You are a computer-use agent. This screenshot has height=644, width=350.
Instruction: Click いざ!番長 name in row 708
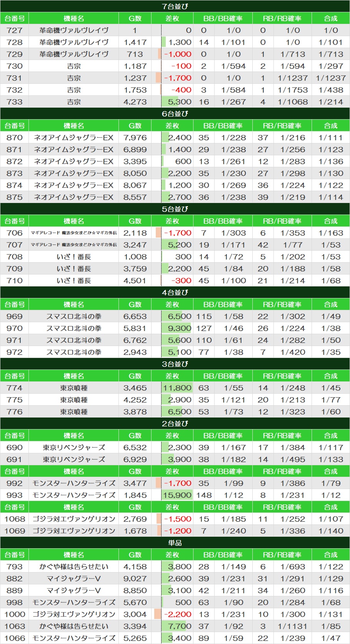(x=74, y=256)
